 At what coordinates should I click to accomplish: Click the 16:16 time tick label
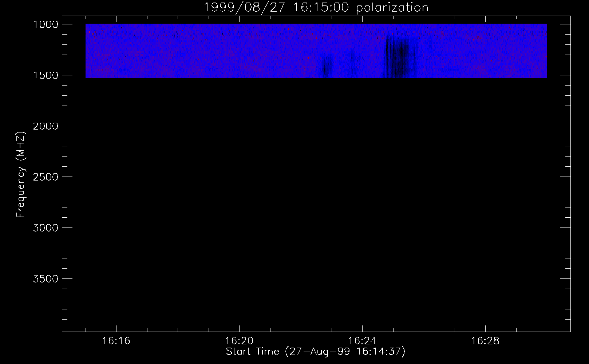[116, 341]
